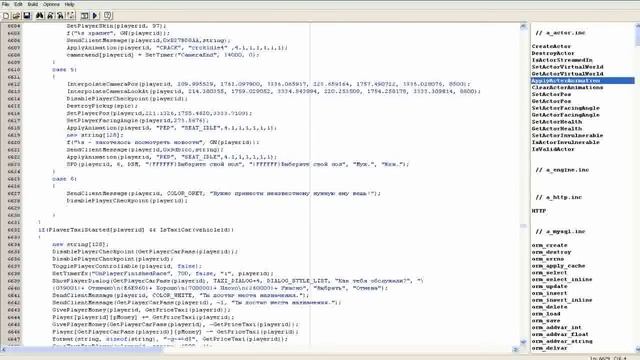Screen dimensions: 640x360
Task: Click code editor scroll-down arrow
Action: click(x=523, y=342)
